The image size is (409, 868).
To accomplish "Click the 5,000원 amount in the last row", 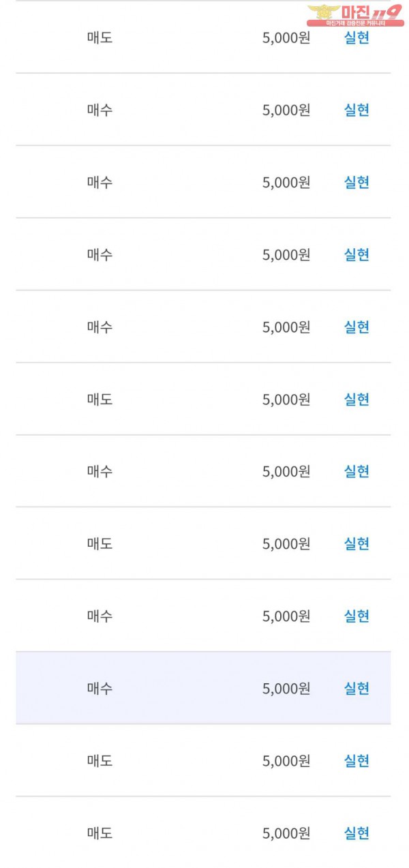I will [x=286, y=833].
